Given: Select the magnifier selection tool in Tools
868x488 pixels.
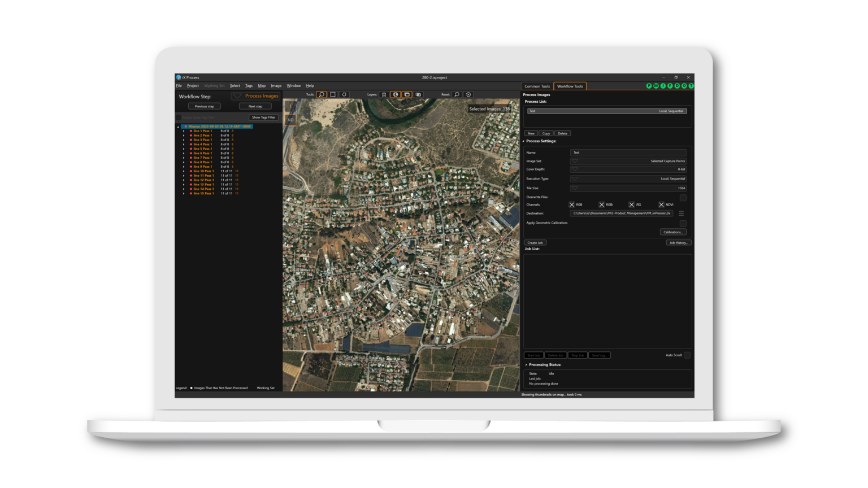Looking at the screenshot, I should (322, 94).
